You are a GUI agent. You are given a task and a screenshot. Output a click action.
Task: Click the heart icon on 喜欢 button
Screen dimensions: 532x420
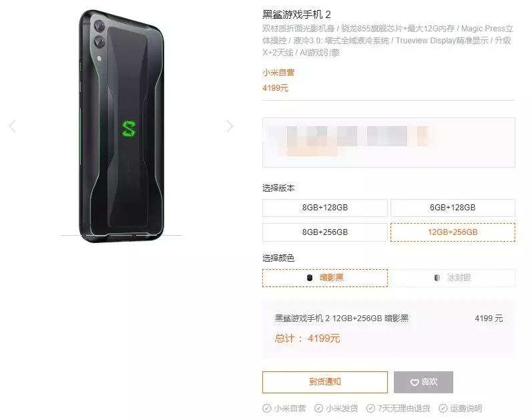[x=415, y=383]
